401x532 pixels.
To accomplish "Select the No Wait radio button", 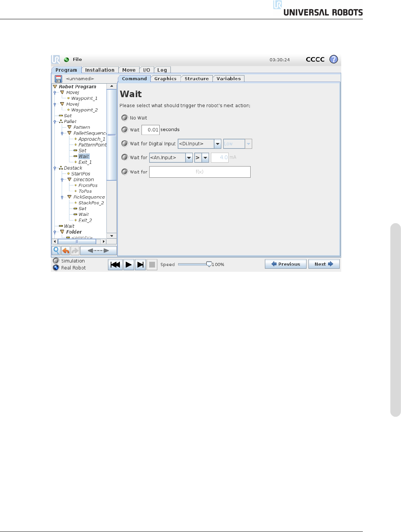I will click(x=125, y=118).
